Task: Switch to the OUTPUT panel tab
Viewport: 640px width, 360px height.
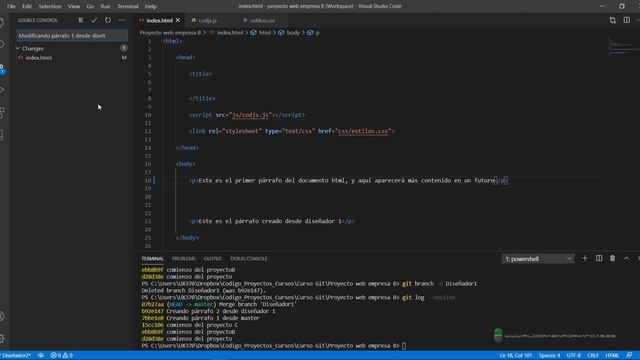Action: click(213, 259)
